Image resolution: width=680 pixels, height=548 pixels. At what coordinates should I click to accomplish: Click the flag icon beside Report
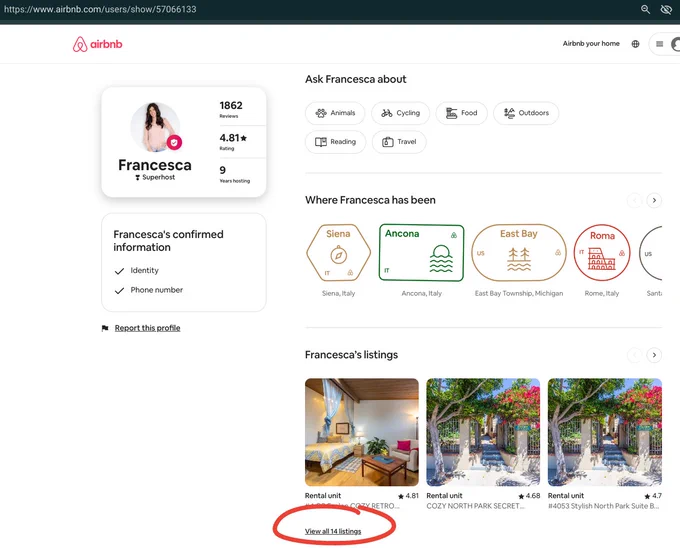[105, 328]
